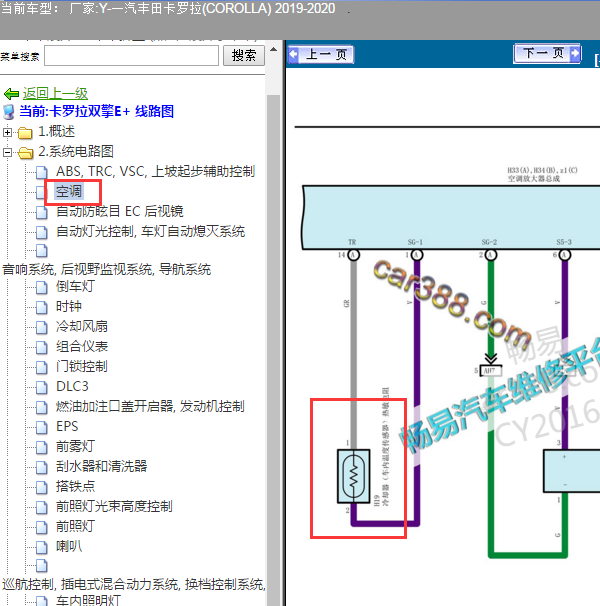Open the EPS diagram
The width and height of the screenshot is (600, 606).
coord(67,426)
